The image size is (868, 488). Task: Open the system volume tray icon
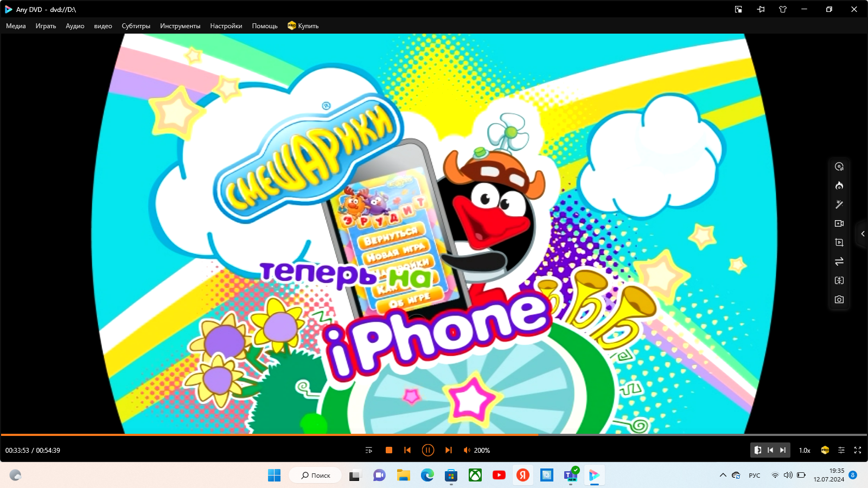[788, 476]
